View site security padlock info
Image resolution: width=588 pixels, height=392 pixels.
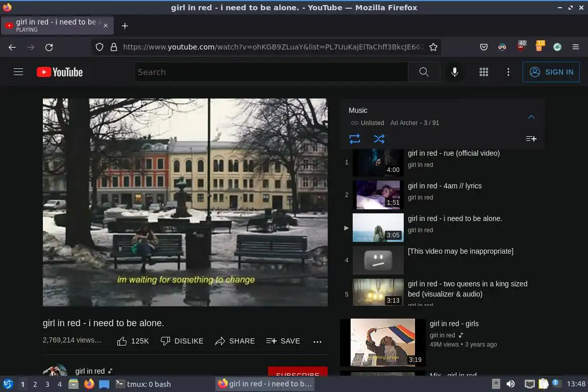[x=114, y=47]
